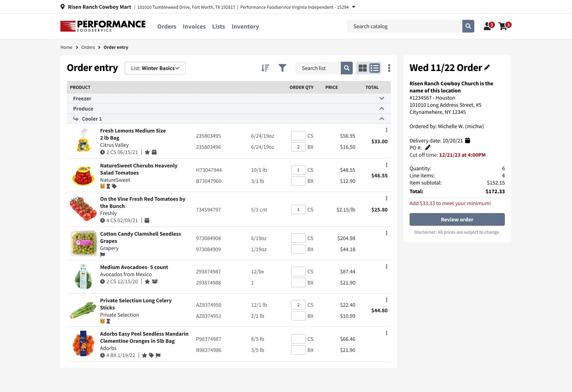Open the Orders menu
572x392 pixels.
click(x=167, y=27)
